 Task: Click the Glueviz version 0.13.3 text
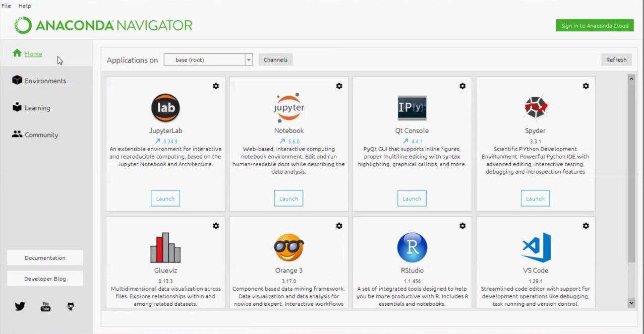165,281
